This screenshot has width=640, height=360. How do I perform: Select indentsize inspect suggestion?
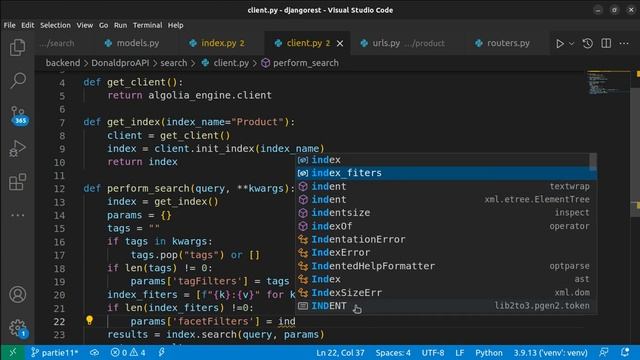coord(446,213)
